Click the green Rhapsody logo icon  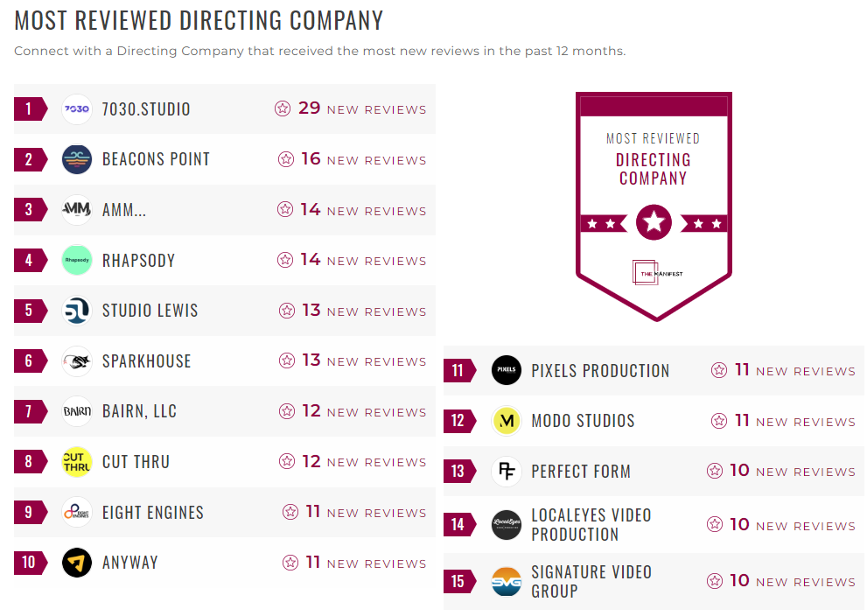[77, 260]
